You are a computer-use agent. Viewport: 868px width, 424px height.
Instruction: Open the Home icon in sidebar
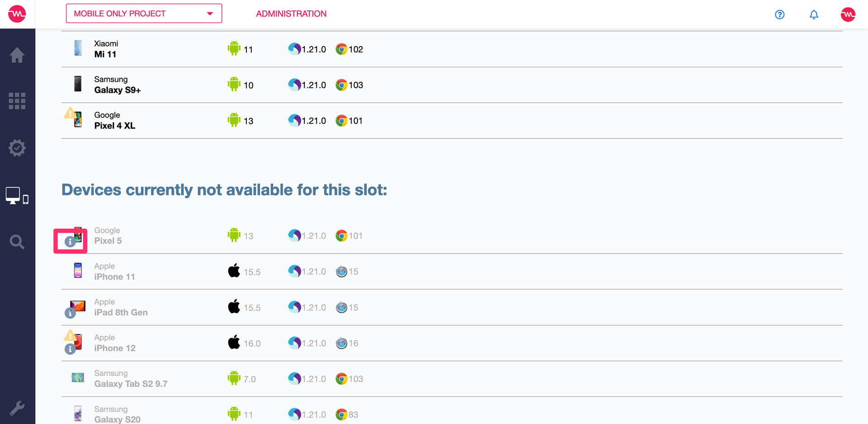17,55
